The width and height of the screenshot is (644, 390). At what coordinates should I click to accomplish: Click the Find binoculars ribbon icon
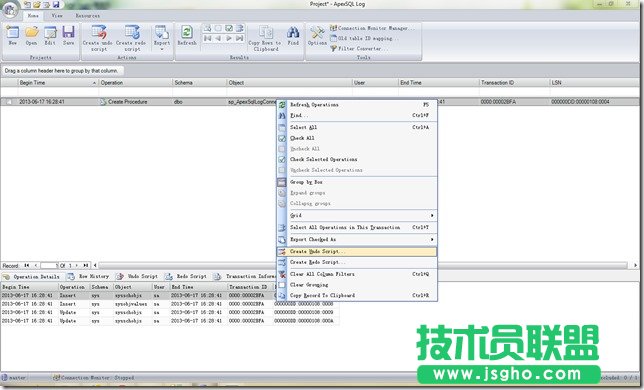tap(293, 35)
